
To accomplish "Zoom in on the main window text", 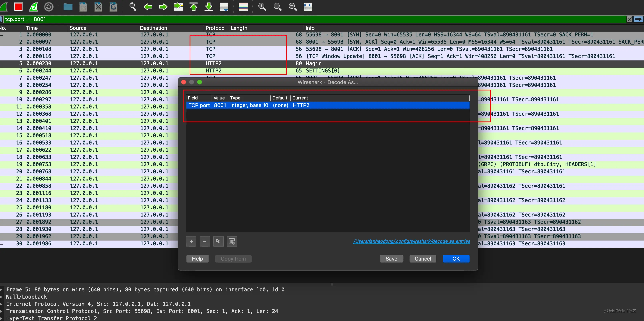I will click(262, 7).
